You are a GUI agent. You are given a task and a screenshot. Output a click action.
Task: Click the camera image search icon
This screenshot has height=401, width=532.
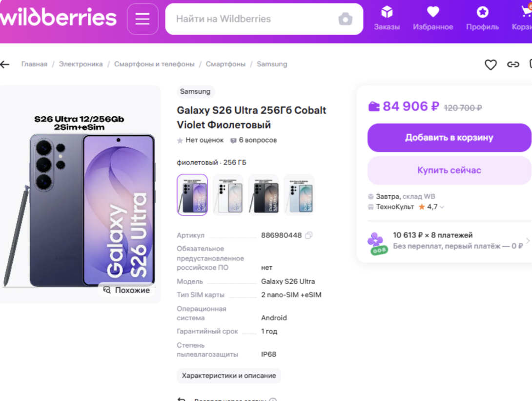(345, 19)
